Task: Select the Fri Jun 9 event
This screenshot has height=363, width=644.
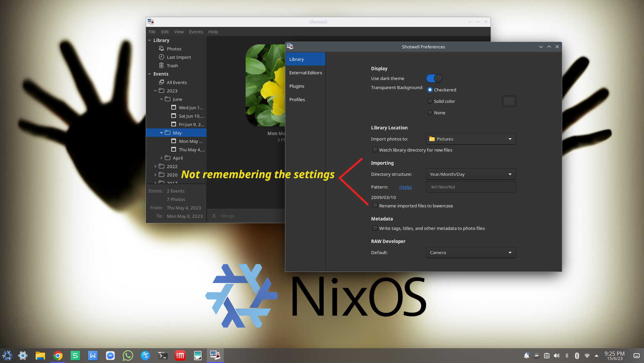Action: click(x=176, y=124)
